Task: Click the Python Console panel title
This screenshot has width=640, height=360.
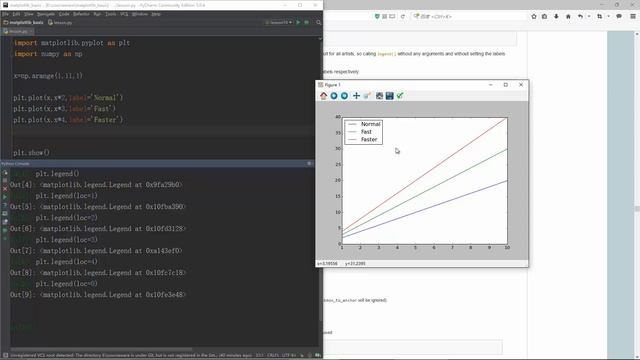Action: pos(15,163)
